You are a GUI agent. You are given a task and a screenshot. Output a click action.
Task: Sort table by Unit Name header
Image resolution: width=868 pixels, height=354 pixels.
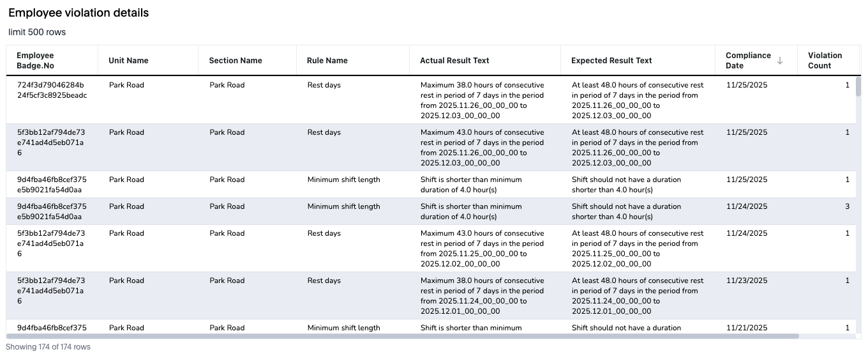(128, 61)
